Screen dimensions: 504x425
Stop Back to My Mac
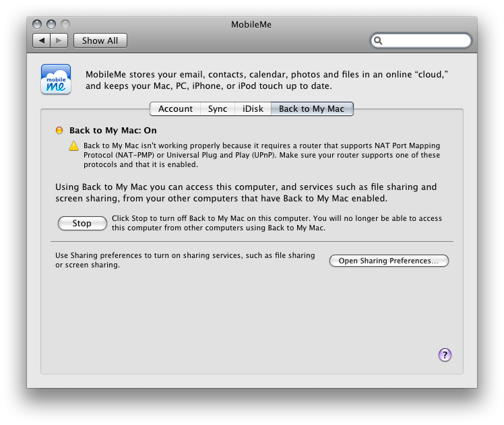(82, 223)
